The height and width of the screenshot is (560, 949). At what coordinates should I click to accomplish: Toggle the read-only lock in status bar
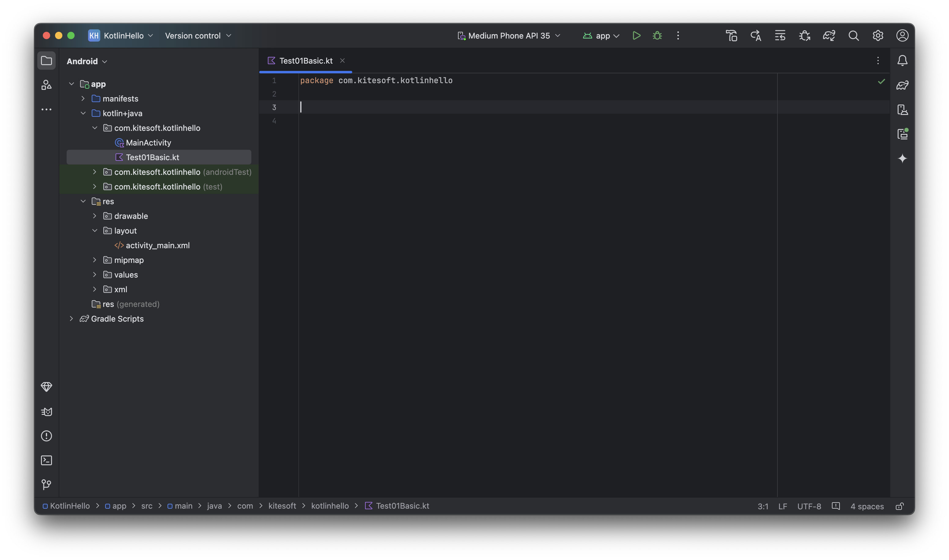[899, 506]
